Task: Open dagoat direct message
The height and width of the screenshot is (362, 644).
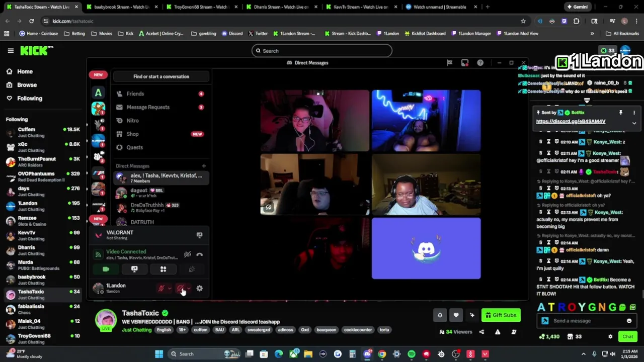Action: [x=160, y=193]
